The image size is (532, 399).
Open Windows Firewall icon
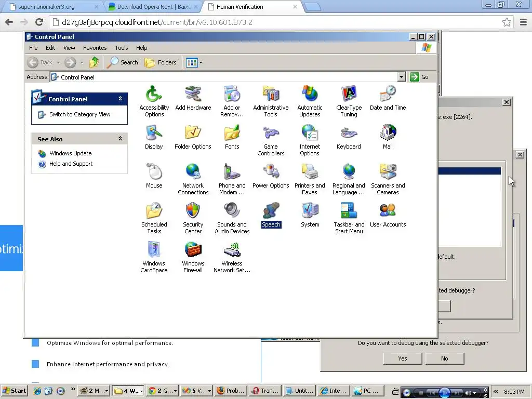click(x=193, y=257)
